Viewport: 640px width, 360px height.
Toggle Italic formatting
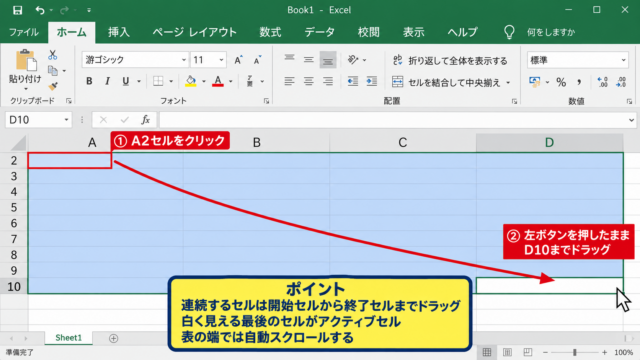click(x=107, y=81)
